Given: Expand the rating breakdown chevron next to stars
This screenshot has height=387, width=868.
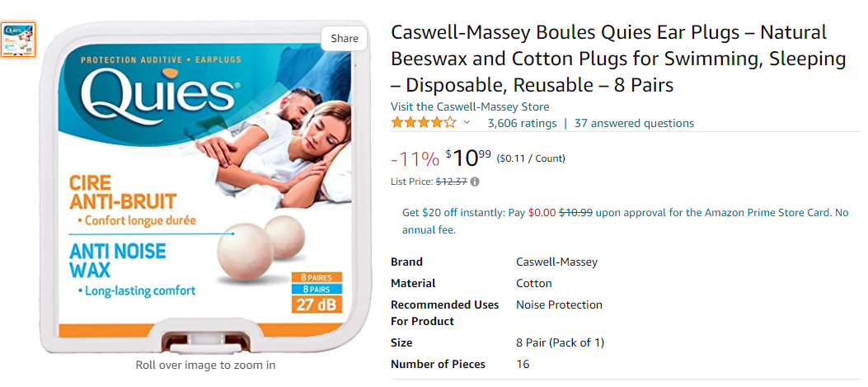Looking at the screenshot, I should pyautogui.click(x=467, y=123).
